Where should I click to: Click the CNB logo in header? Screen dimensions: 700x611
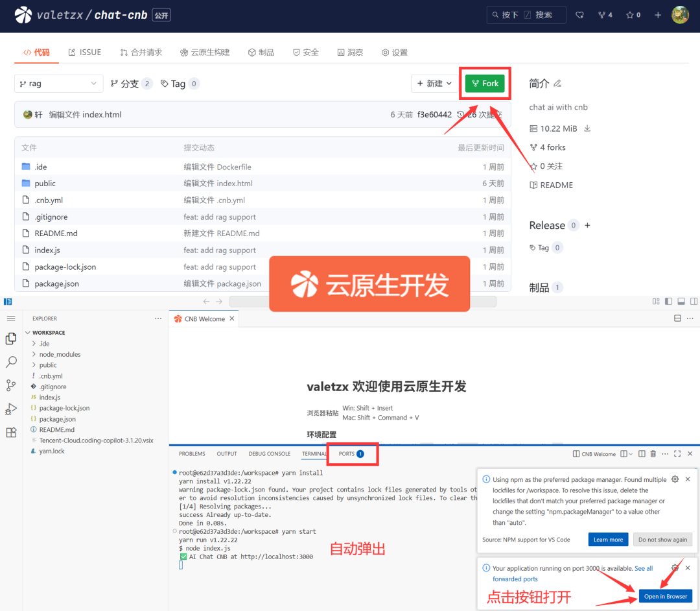(23, 15)
